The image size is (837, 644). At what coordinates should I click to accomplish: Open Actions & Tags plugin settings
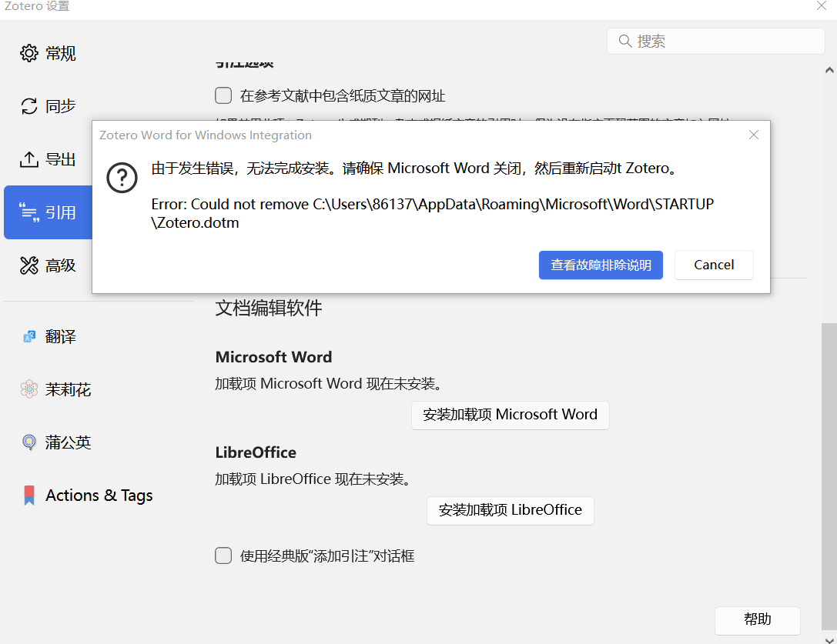click(99, 496)
